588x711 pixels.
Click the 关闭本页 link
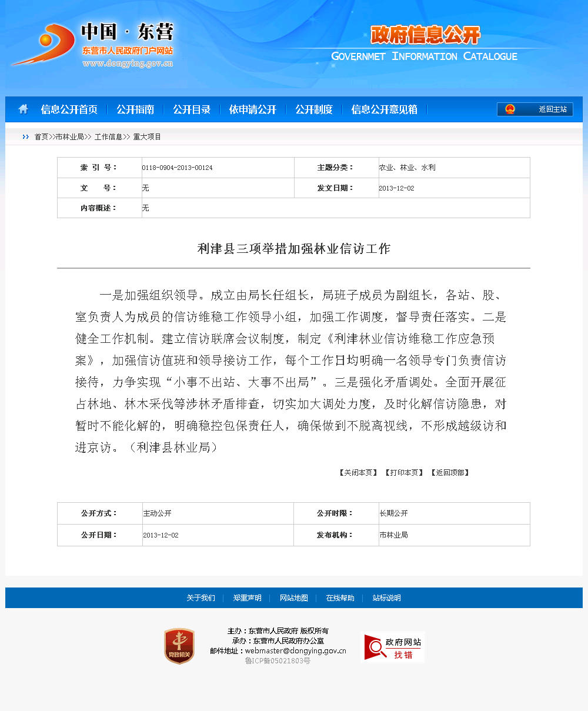(x=358, y=473)
